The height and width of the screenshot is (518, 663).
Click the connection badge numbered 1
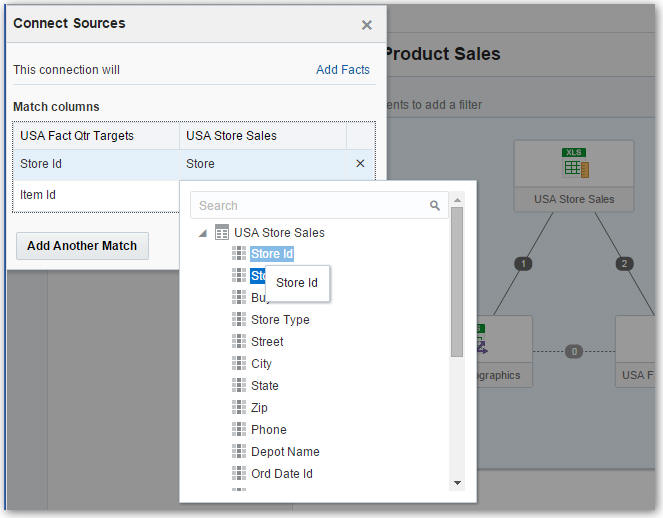click(521, 264)
